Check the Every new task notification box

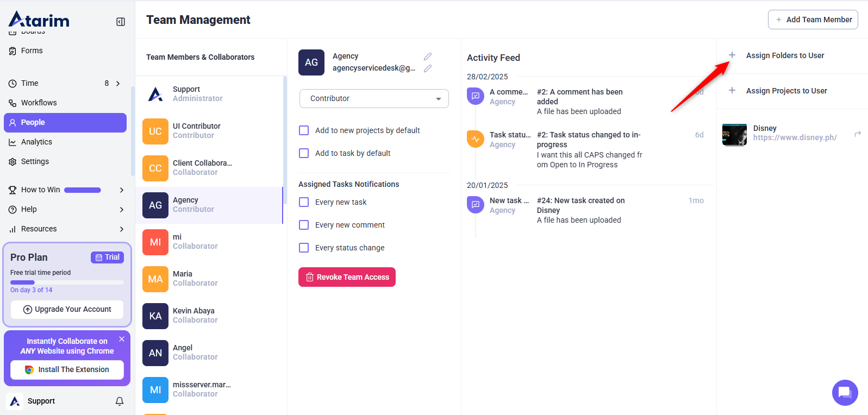coord(304,202)
